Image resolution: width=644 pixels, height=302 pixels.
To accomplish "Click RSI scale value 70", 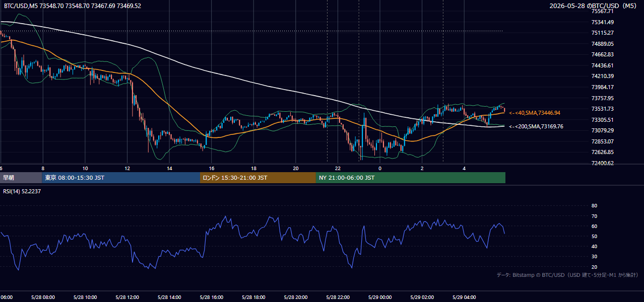I will click(594, 216).
